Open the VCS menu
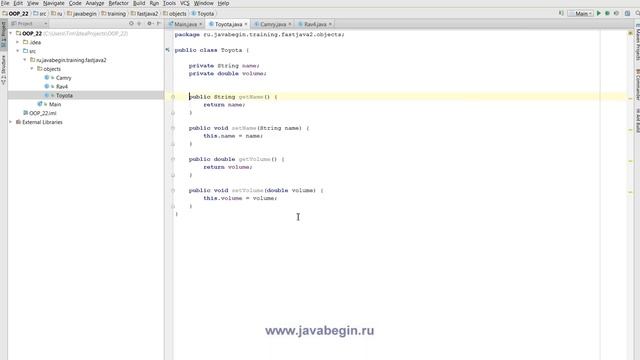This screenshot has height=360, width=640. (x=184, y=3)
